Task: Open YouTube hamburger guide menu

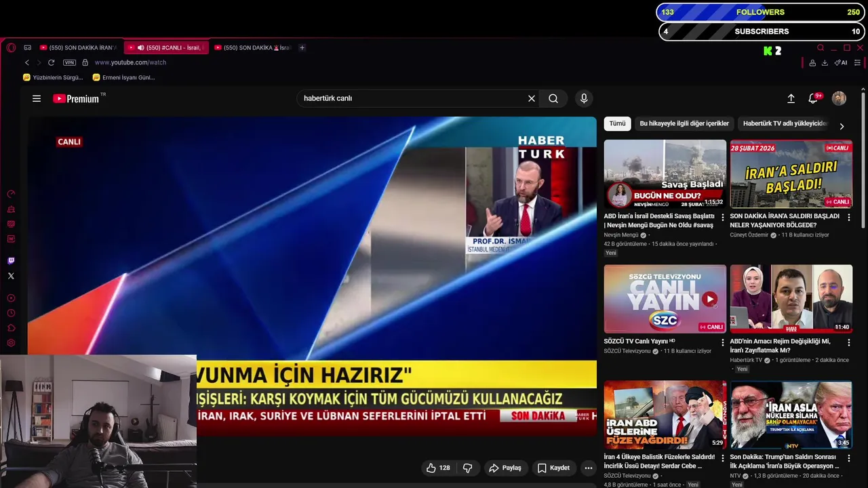Action: coord(37,98)
